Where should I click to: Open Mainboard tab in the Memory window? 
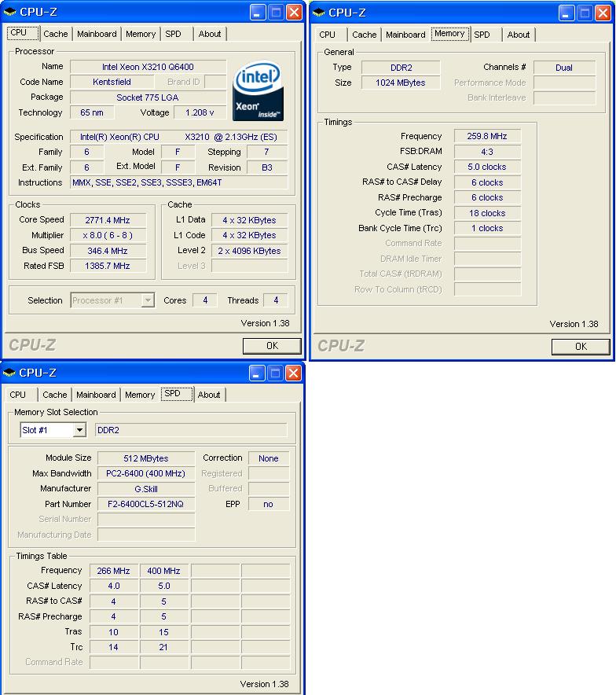[405, 35]
